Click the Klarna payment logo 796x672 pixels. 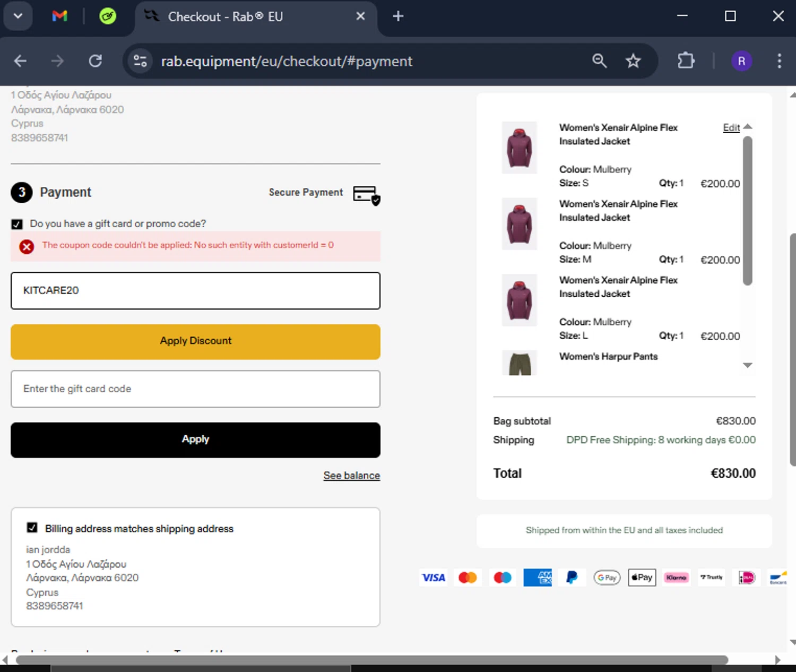[677, 578]
